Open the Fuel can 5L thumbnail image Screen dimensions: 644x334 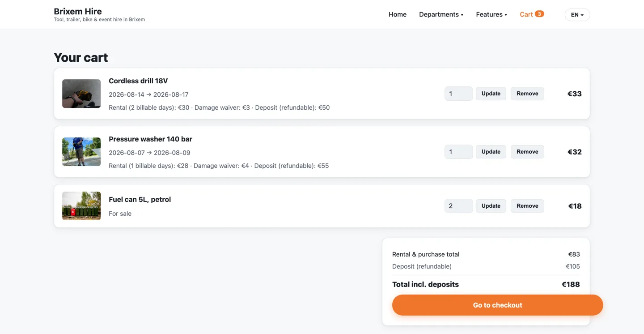point(81,206)
